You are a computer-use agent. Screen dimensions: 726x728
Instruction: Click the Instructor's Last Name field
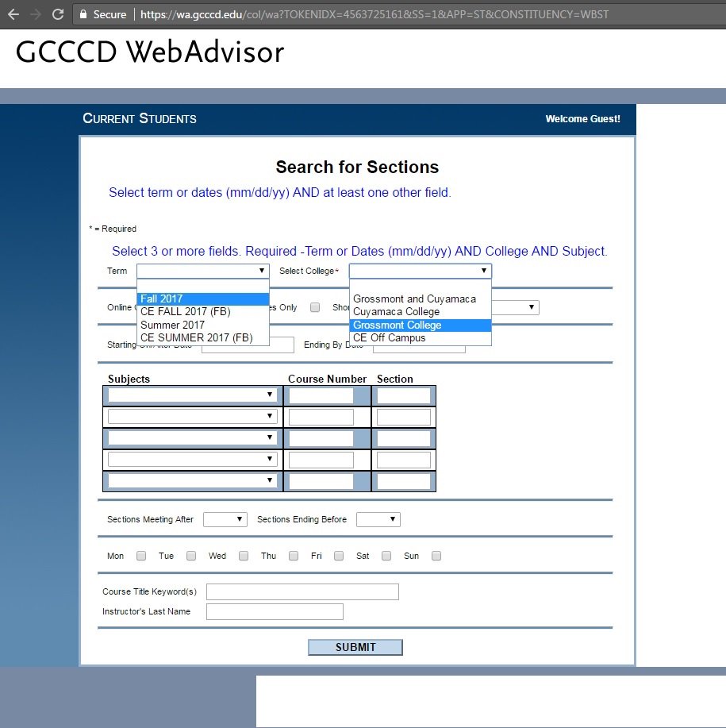pyautogui.click(x=275, y=611)
